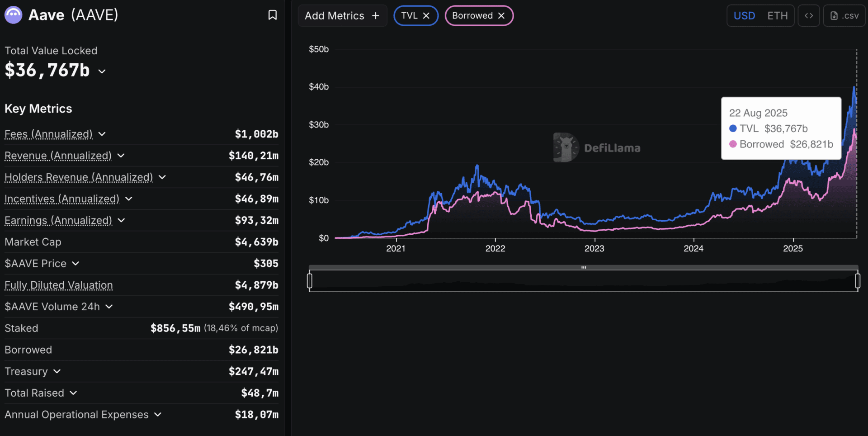
Task: Select the right handle of the chart range slider
Action: 858,281
